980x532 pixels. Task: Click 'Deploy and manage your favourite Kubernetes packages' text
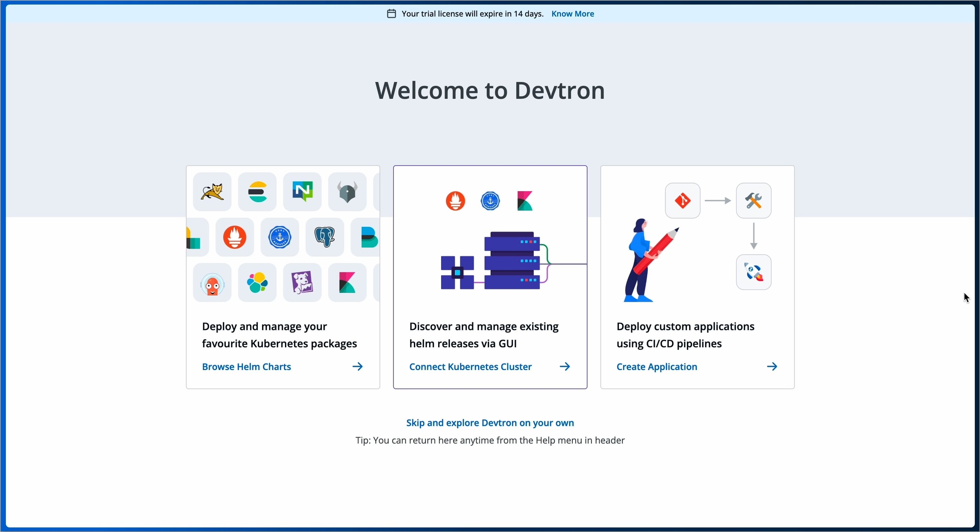point(279,335)
